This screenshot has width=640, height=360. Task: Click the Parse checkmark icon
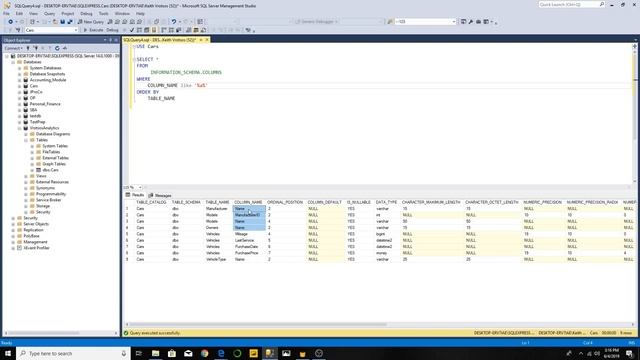[131, 30]
